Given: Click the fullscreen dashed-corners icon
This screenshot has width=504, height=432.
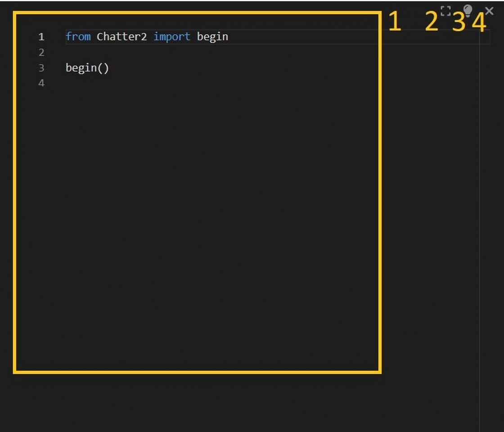Looking at the screenshot, I should coord(445,11).
